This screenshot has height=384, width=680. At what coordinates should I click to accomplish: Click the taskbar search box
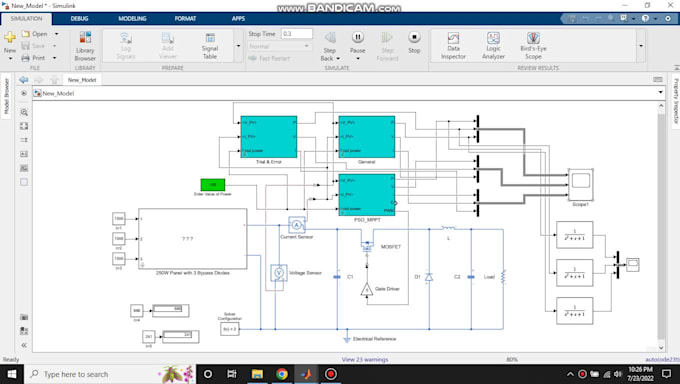(110, 374)
